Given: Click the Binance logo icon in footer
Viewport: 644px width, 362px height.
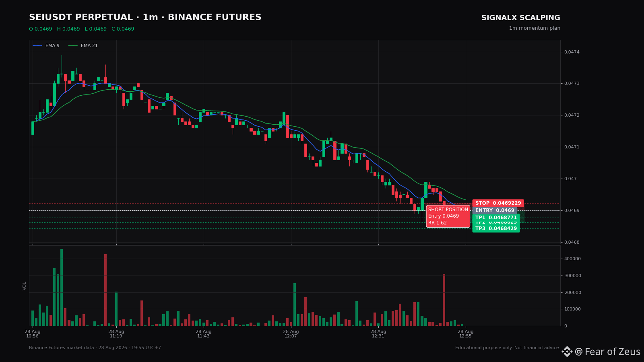Looking at the screenshot, I should tap(567, 352).
